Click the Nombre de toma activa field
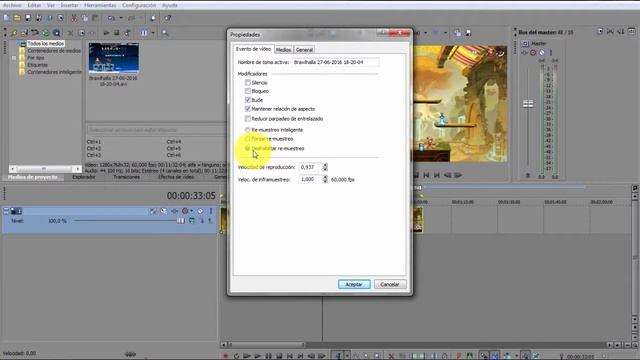 pyautogui.click(x=336, y=62)
